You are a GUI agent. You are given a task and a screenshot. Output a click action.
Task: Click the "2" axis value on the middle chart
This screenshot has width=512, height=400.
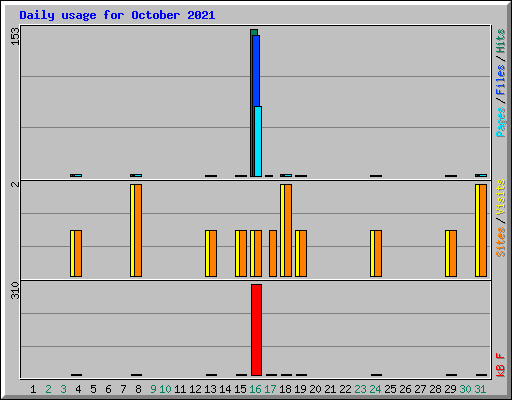pos(15,184)
